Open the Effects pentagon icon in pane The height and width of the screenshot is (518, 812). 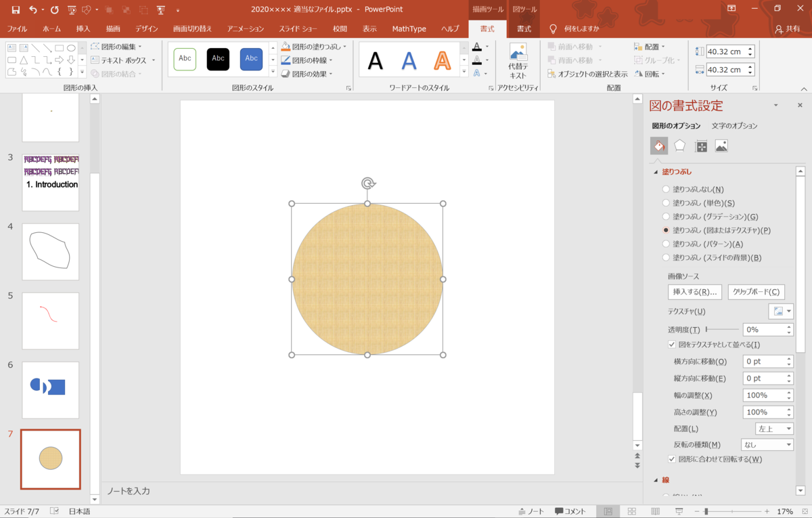pyautogui.click(x=679, y=146)
